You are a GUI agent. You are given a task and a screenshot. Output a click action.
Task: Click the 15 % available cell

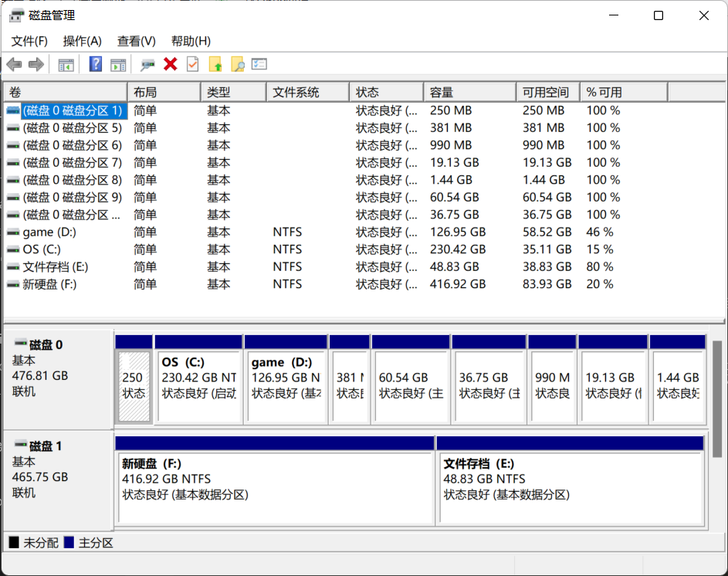pyautogui.click(x=600, y=249)
